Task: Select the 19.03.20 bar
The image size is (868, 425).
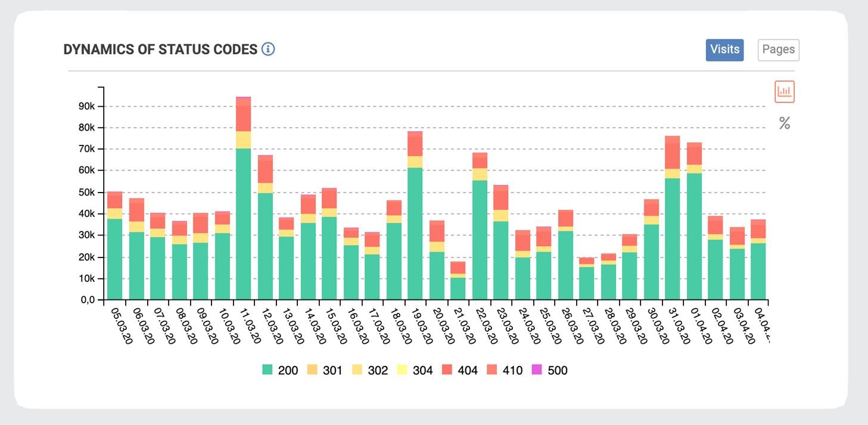Action: (x=415, y=215)
